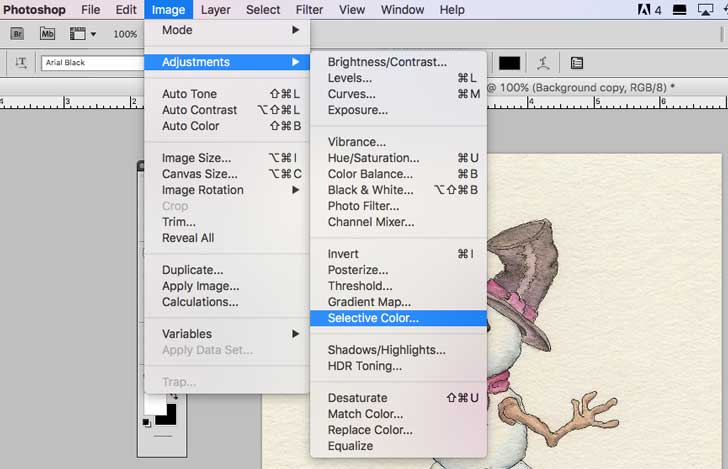The width and height of the screenshot is (728, 469).
Task: Choose Auto Contrast
Action: coord(227,110)
